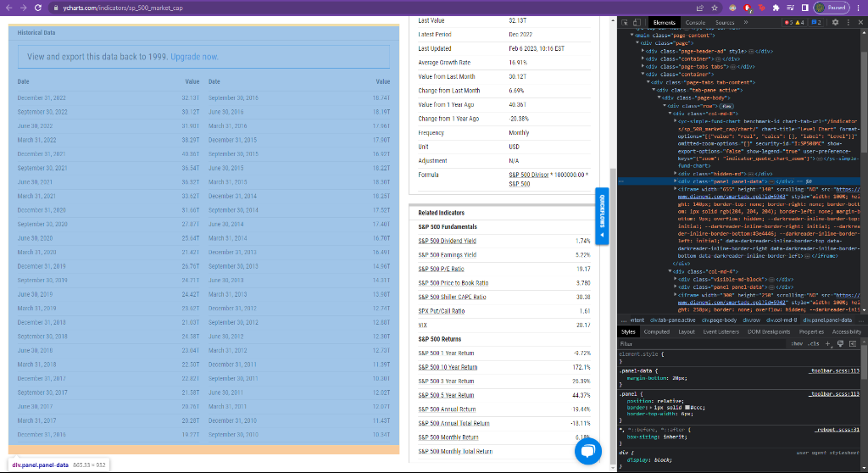Image resolution: width=868 pixels, height=473 pixels.
Task: Open the S&P 500 P/E Ratio link
Action: click(x=441, y=270)
